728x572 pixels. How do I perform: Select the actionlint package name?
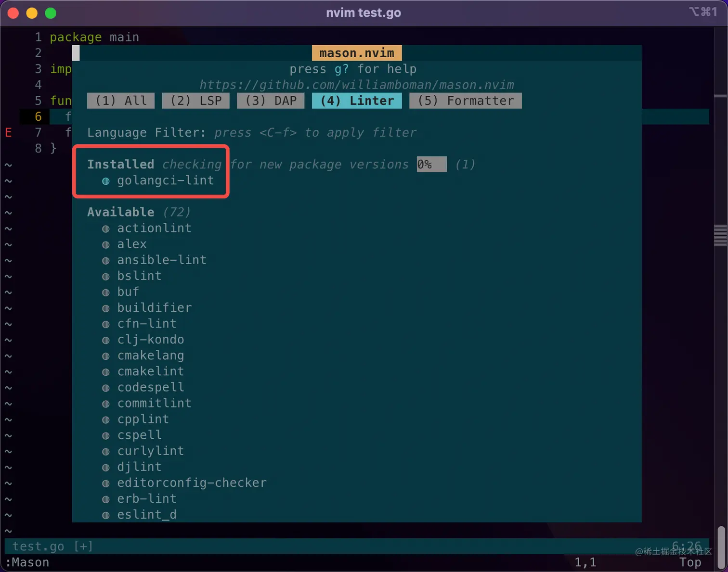pyautogui.click(x=155, y=228)
